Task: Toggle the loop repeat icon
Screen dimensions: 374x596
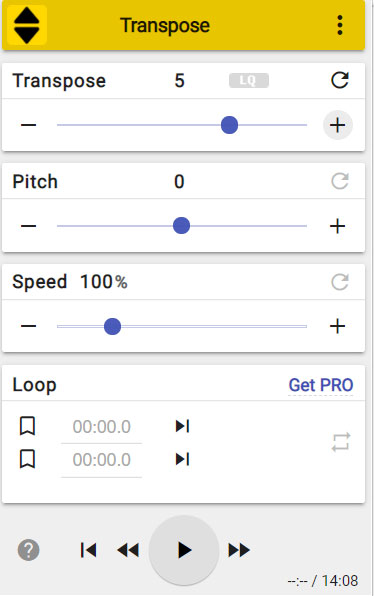Action: click(341, 442)
